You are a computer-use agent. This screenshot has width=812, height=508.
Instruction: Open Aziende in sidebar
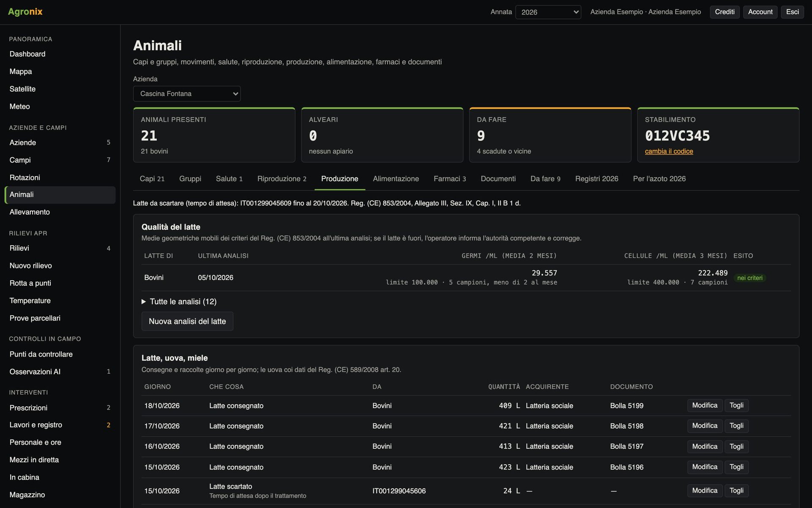click(60, 143)
